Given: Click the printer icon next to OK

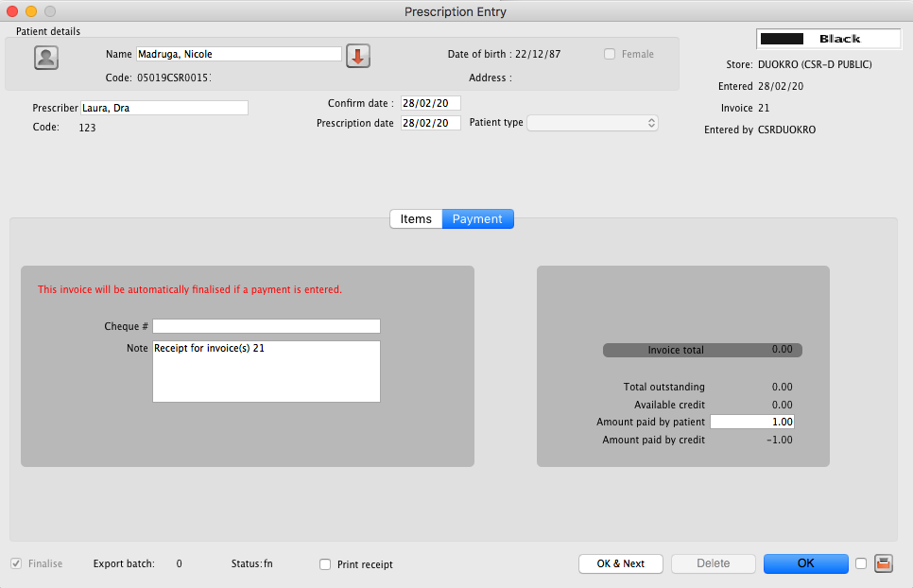Looking at the screenshot, I should click(x=883, y=563).
